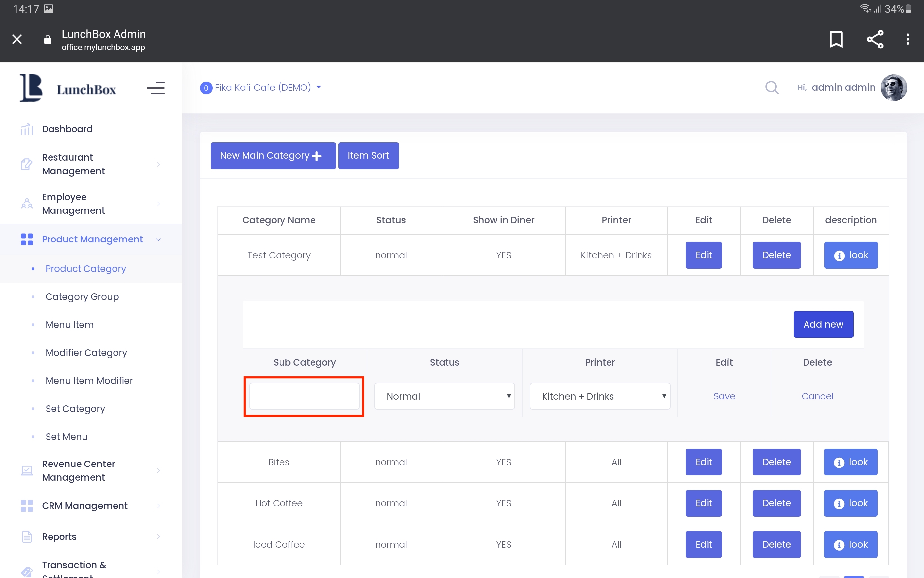Click the admin profile avatar
924x578 pixels.
tap(893, 87)
